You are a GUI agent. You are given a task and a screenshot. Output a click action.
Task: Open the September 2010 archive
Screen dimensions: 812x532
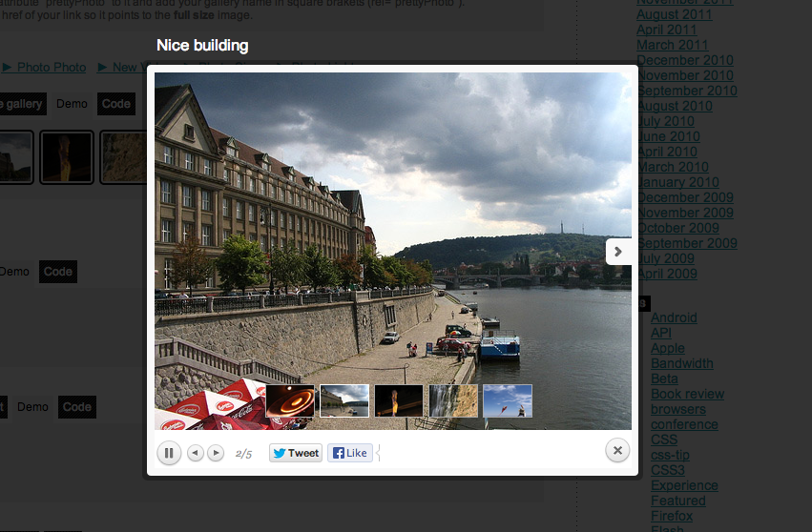pyautogui.click(x=687, y=91)
